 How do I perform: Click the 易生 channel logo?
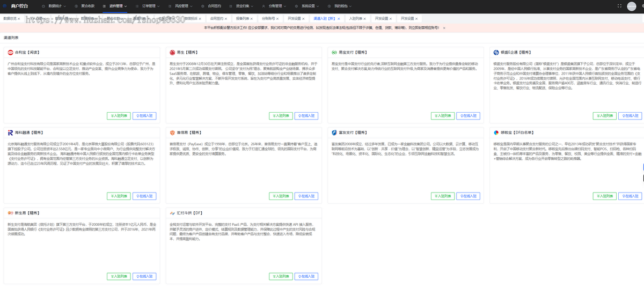173,53
